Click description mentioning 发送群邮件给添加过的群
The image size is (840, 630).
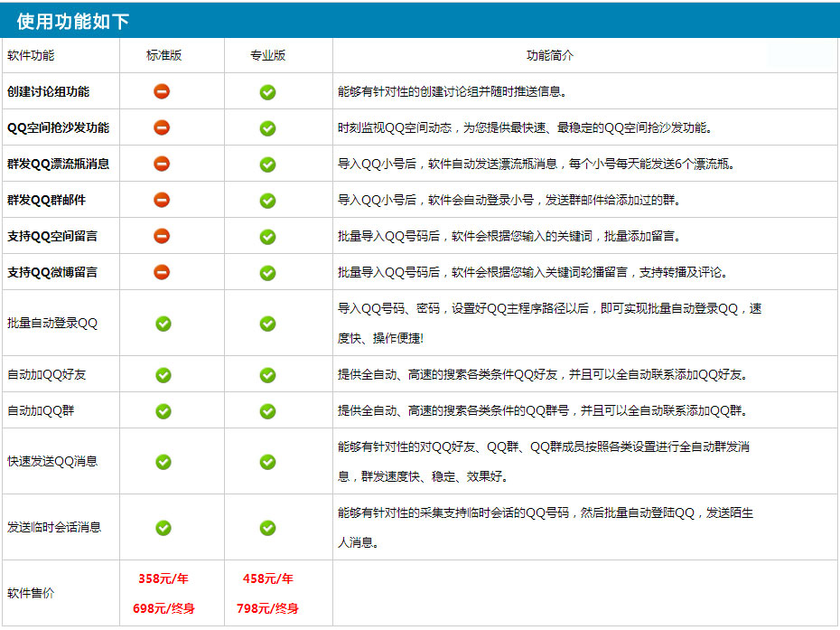point(509,200)
